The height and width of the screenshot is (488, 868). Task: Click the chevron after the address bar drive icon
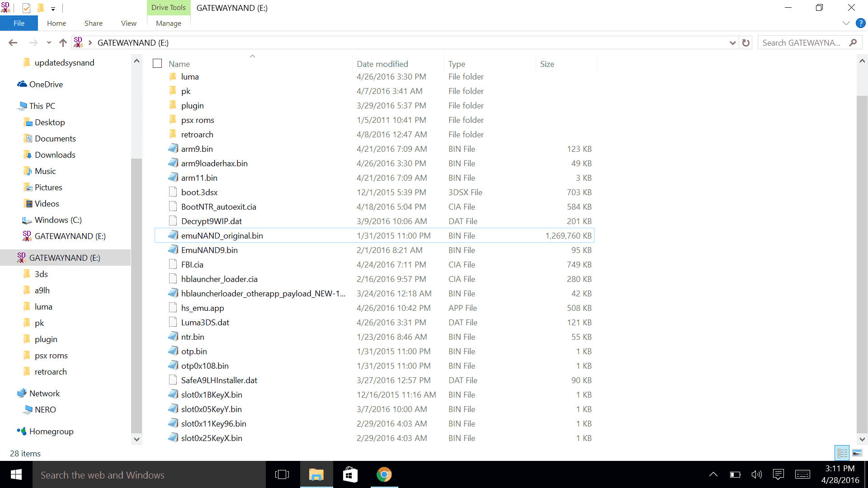[x=90, y=42]
